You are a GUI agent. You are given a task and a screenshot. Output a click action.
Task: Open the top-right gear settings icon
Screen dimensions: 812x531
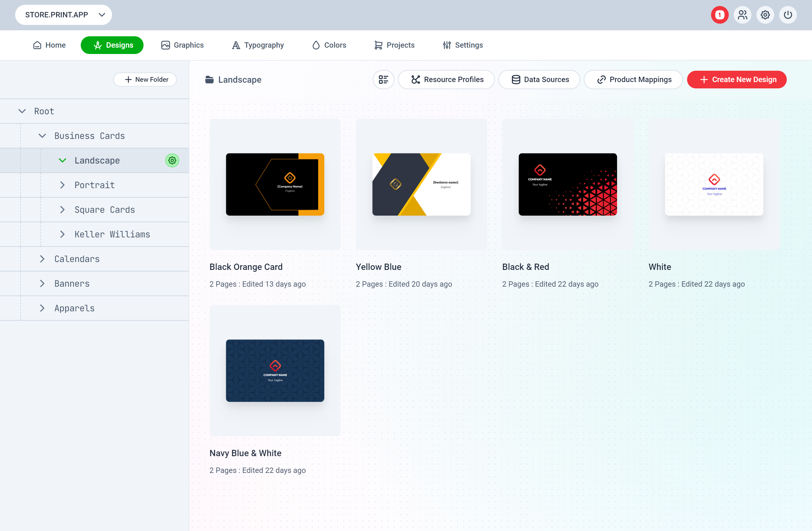(x=765, y=15)
